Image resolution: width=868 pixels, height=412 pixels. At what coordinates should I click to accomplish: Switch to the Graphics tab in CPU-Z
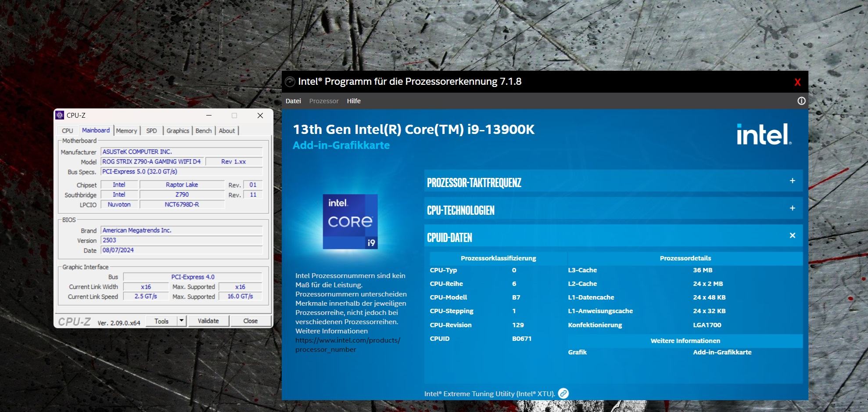(178, 131)
